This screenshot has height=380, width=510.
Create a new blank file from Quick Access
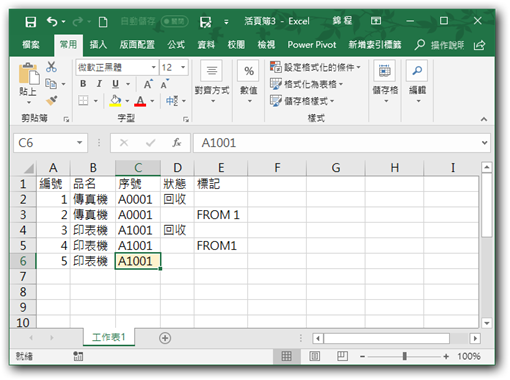pos(103,22)
